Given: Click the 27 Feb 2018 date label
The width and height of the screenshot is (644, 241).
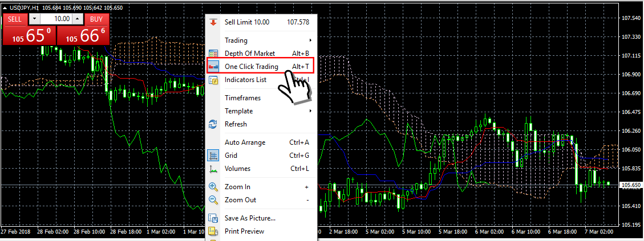Looking at the screenshot, I should point(14,231).
